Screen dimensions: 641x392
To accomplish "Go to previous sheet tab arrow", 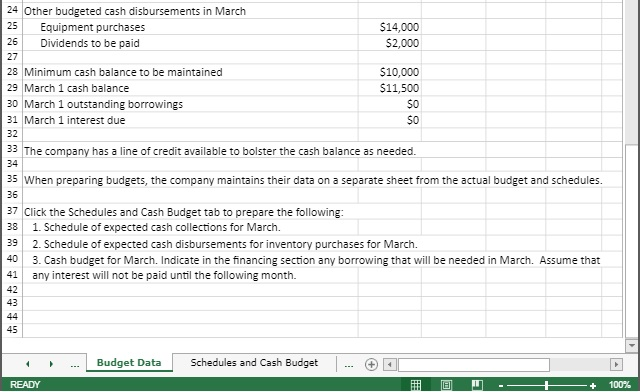I will coord(27,363).
